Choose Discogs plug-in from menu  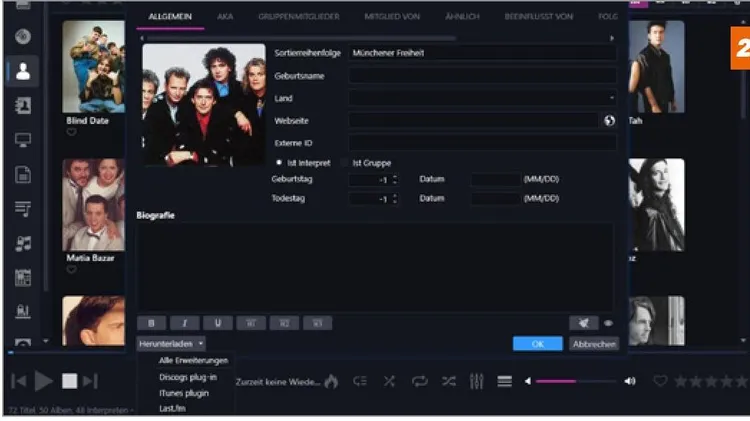coord(188,377)
